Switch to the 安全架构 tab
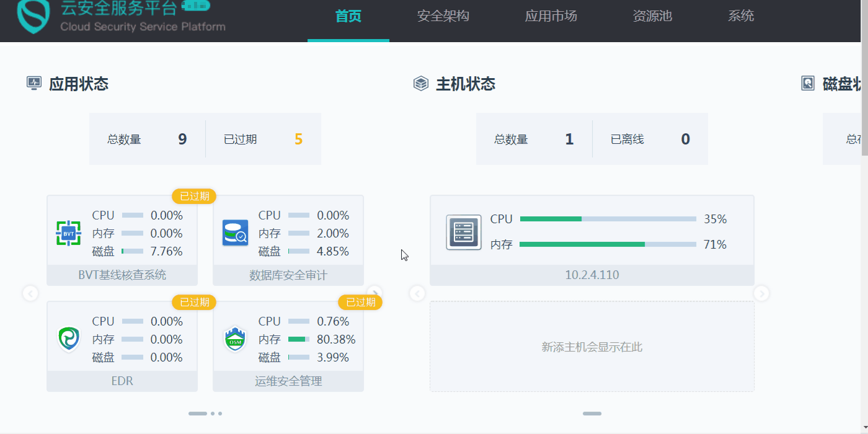868x434 pixels. (x=443, y=17)
